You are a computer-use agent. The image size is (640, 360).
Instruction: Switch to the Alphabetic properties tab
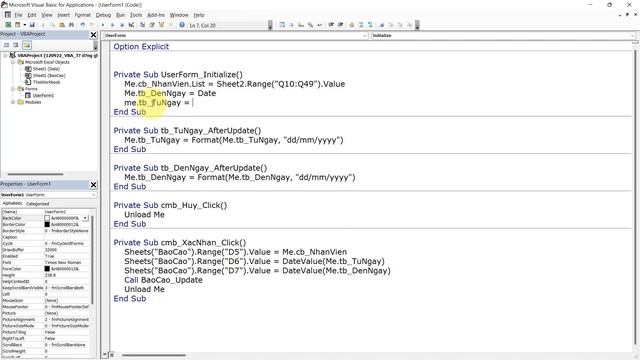click(x=13, y=203)
